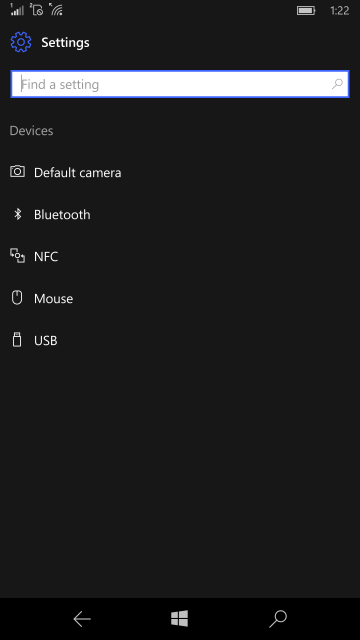Click the battery status icon
This screenshot has width=360, height=640.
[306, 11]
